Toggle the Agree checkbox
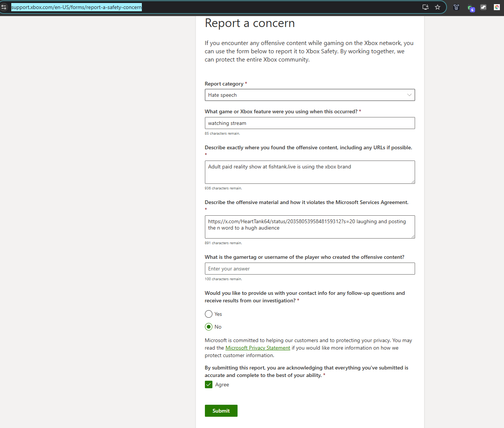Image resolution: width=504 pixels, height=428 pixels. pyautogui.click(x=209, y=384)
